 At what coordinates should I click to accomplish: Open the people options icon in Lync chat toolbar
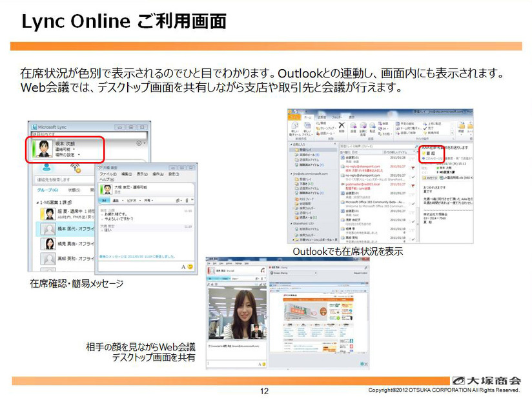(x=178, y=201)
